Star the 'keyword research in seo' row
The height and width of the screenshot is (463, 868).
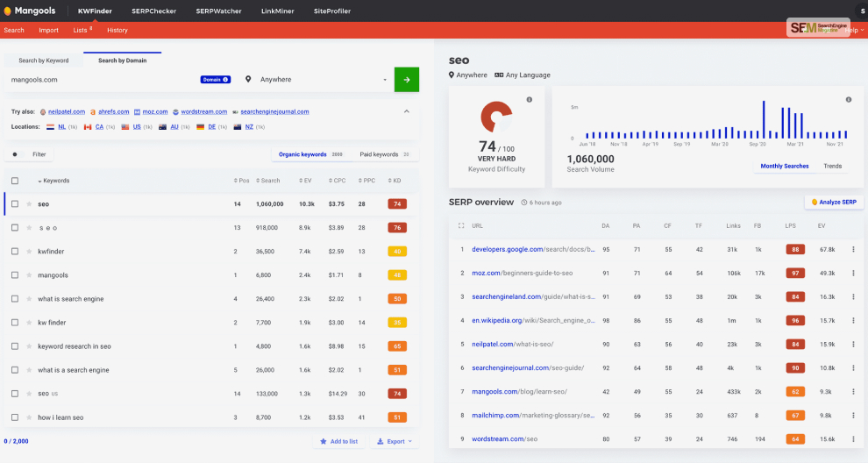coord(29,346)
